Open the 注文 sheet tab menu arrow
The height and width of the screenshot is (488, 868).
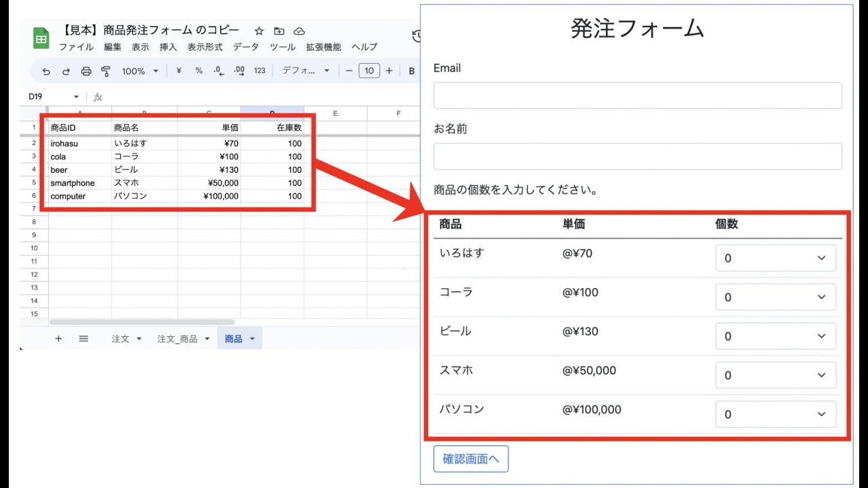point(139,339)
